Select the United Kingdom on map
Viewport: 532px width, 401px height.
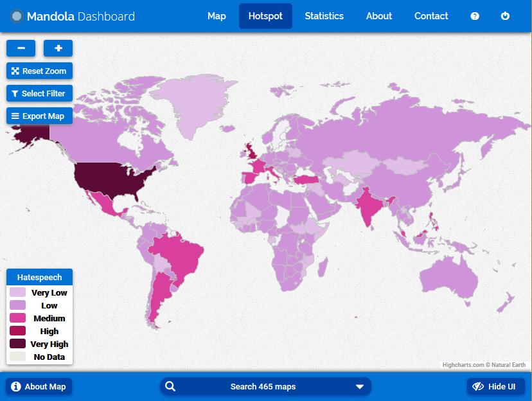(x=252, y=152)
